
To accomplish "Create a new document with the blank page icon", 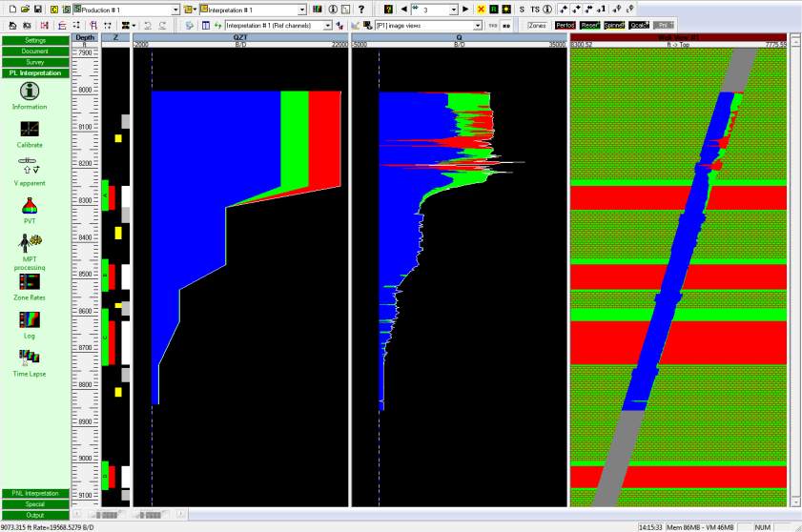I will pyautogui.click(x=12, y=10).
